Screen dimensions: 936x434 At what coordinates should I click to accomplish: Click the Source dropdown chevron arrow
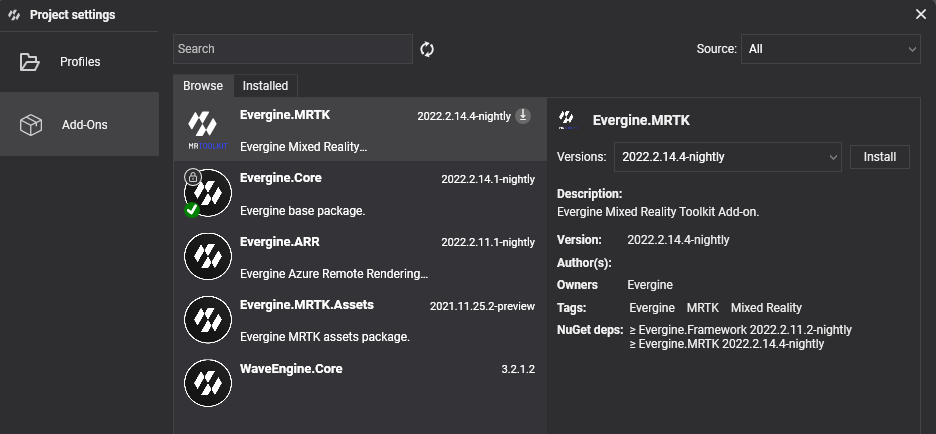coord(912,50)
